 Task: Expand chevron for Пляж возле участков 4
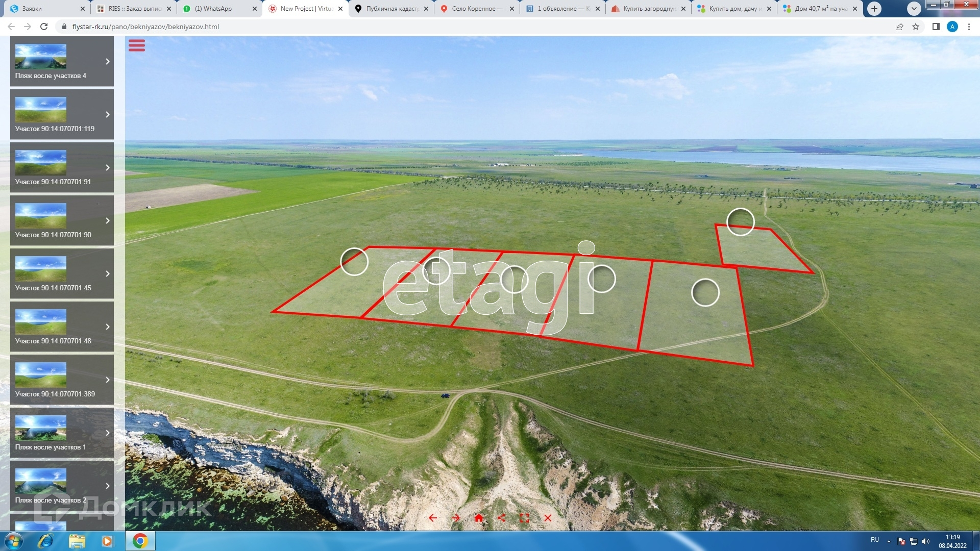108,61
